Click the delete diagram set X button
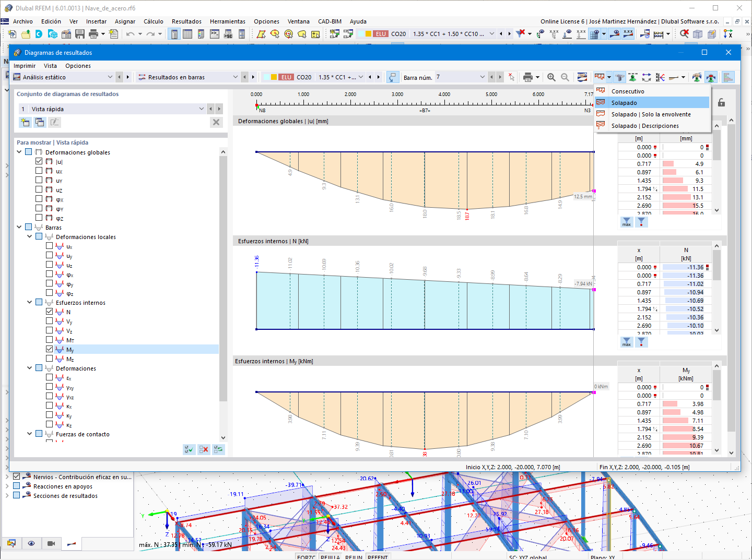Viewport: 752px width, 560px height. point(216,122)
